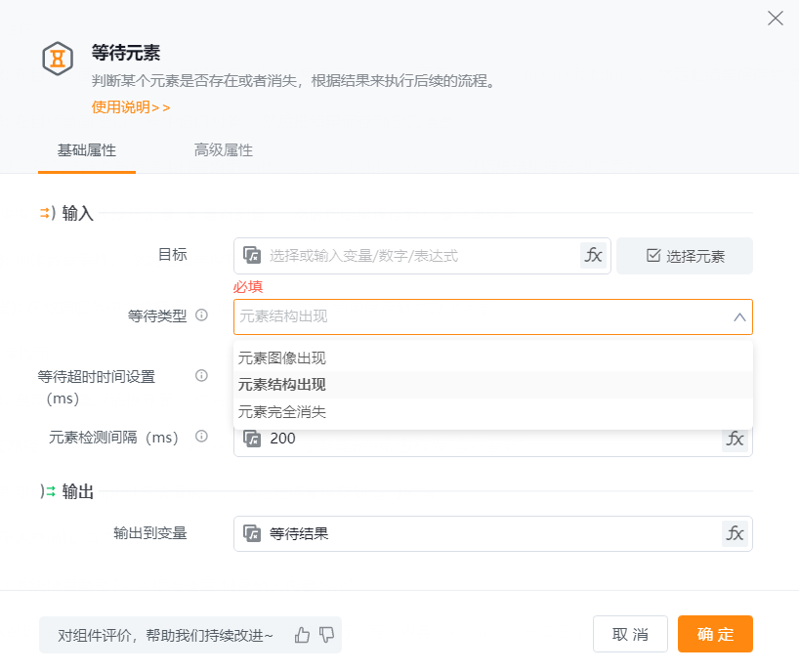Click variable icon in 目标 field
Viewport: 799px width, 672px height.
click(252, 256)
